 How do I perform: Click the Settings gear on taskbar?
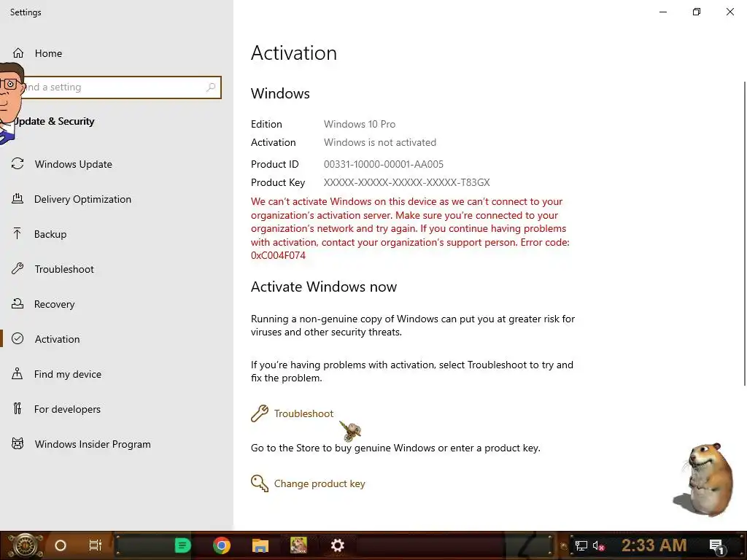click(x=337, y=545)
